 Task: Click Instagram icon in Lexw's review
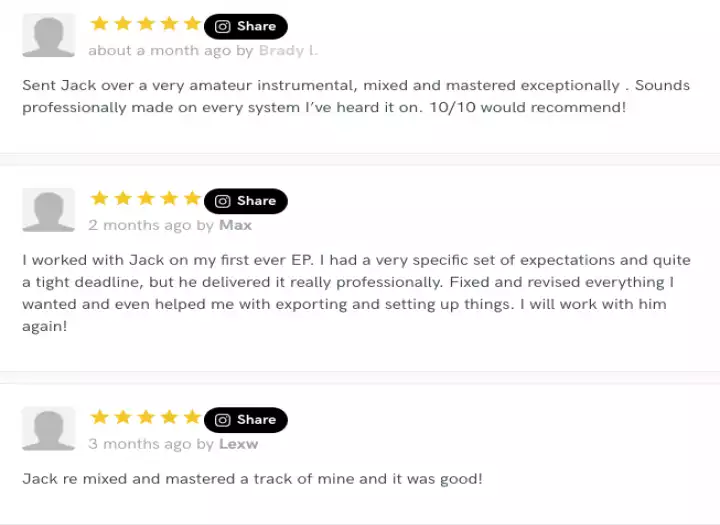pos(223,420)
